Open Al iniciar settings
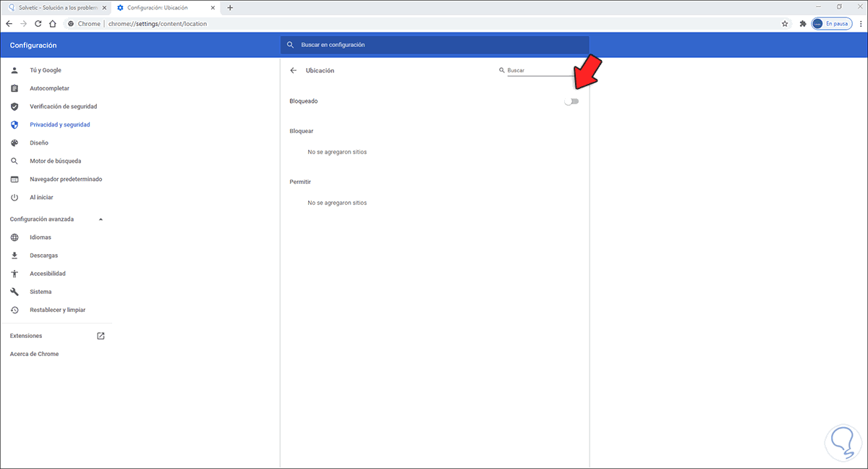The width and height of the screenshot is (868, 469). (41, 197)
